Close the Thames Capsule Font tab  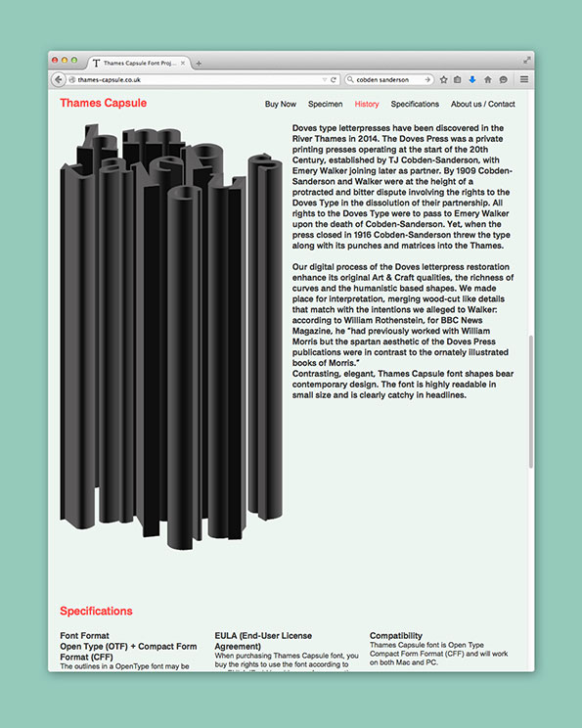(x=183, y=64)
